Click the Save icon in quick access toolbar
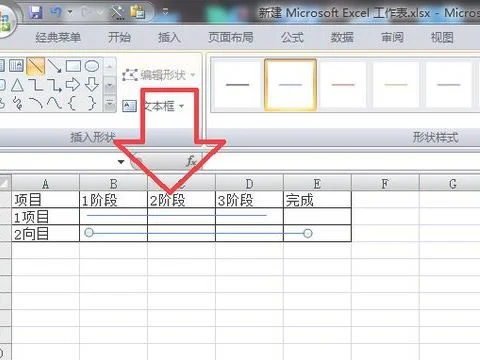480x360 pixels. click(x=36, y=13)
